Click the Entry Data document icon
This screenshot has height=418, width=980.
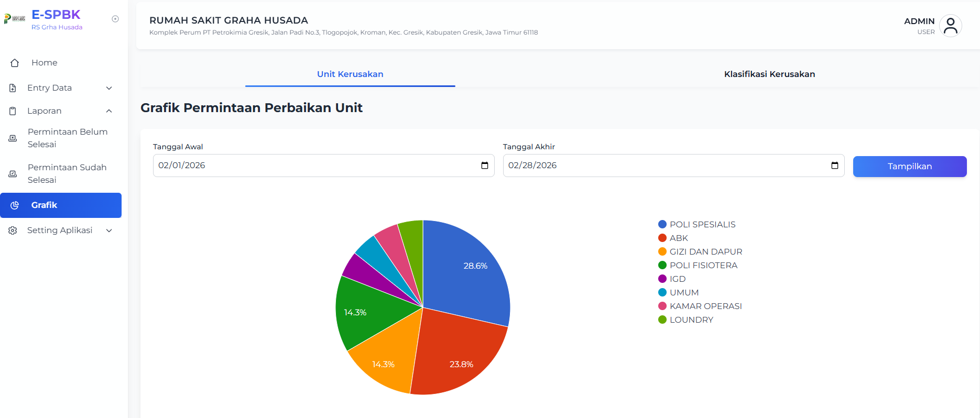(13, 88)
